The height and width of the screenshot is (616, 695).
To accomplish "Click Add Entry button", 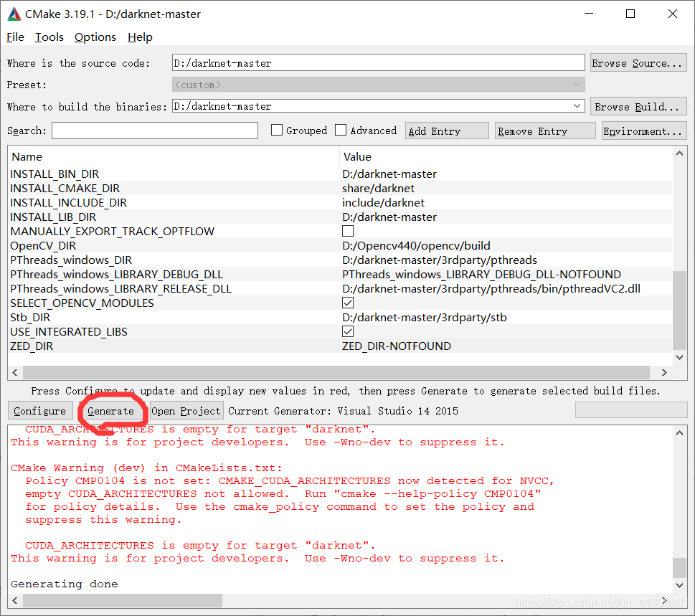I will tap(447, 131).
